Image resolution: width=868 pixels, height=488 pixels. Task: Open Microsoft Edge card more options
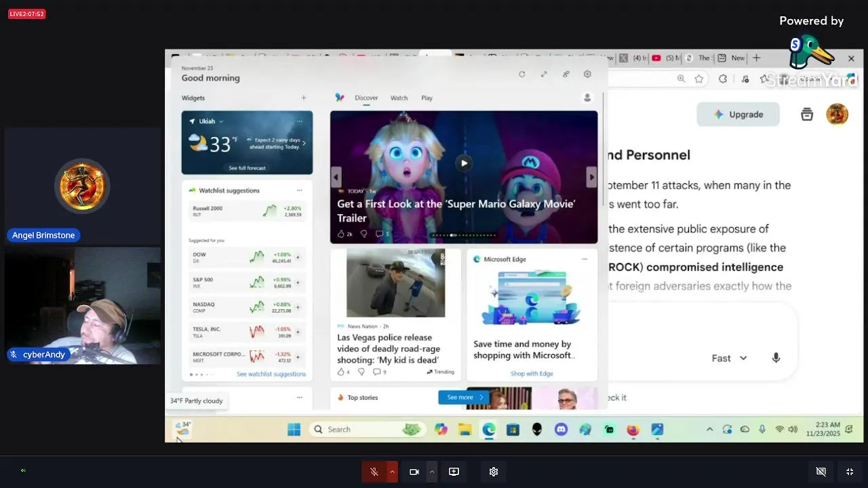click(x=584, y=259)
